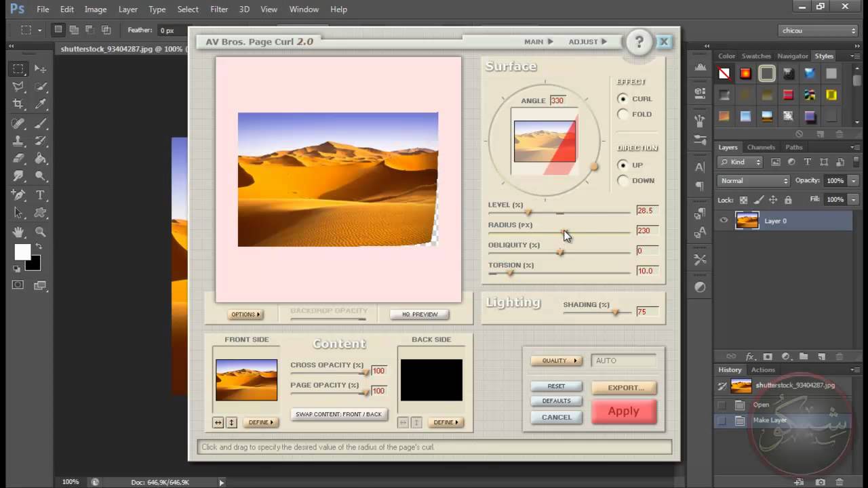This screenshot has width=868, height=488.
Task: Select the Polygonal Lasso tool
Action: [x=18, y=87]
